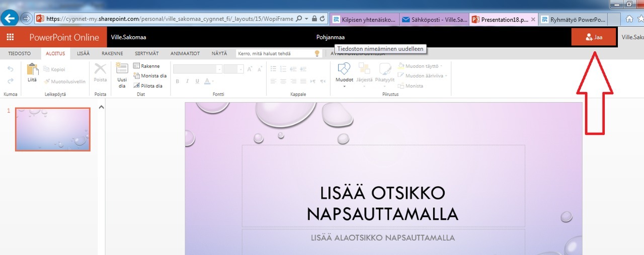Switch to Sähköposti browser tab
The width and height of the screenshot is (644, 255).
click(434, 20)
